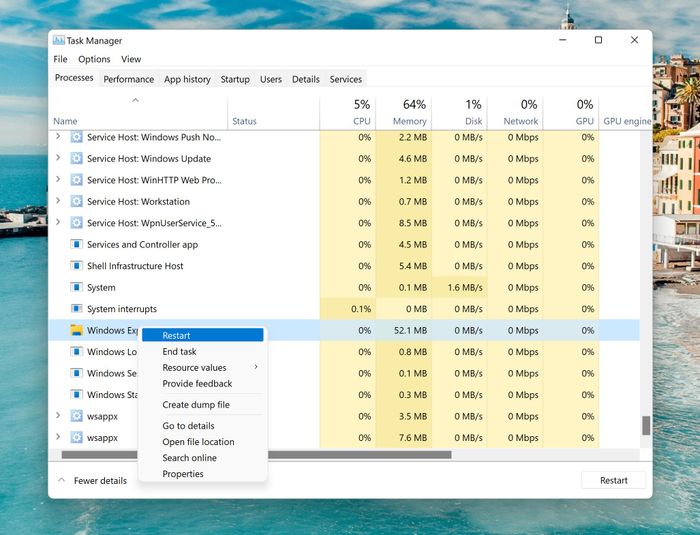Viewport: 700px width, 535px height.
Task: Click the gear icon of the 7.6 MB wsappx row
Action: click(x=77, y=437)
